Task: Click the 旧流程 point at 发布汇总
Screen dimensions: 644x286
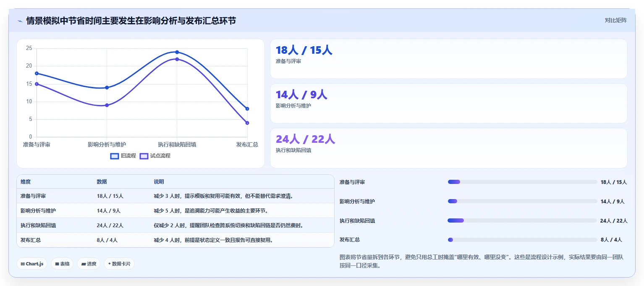Action: point(247,109)
